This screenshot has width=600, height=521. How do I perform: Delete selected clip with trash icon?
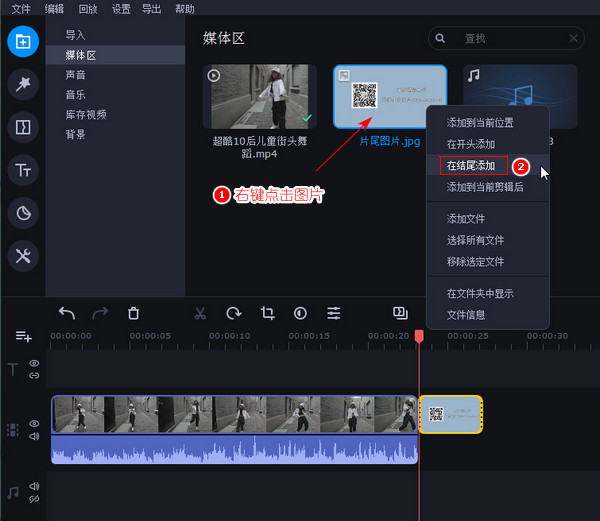tap(134, 313)
